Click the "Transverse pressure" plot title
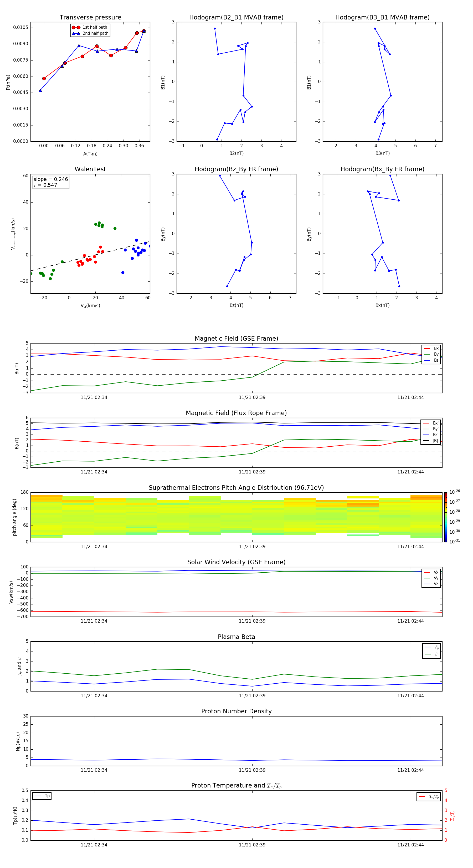The image size is (473, 868). [x=90, y=18]
